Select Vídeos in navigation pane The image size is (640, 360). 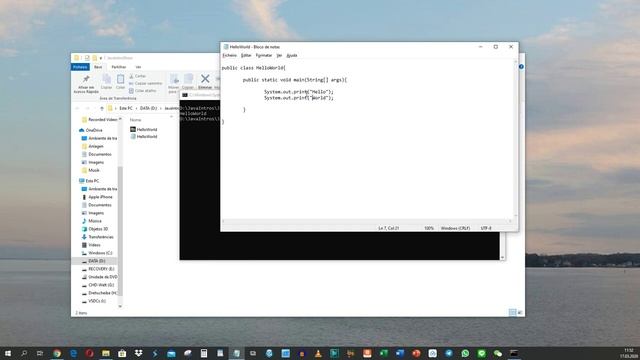pos(91,245)
